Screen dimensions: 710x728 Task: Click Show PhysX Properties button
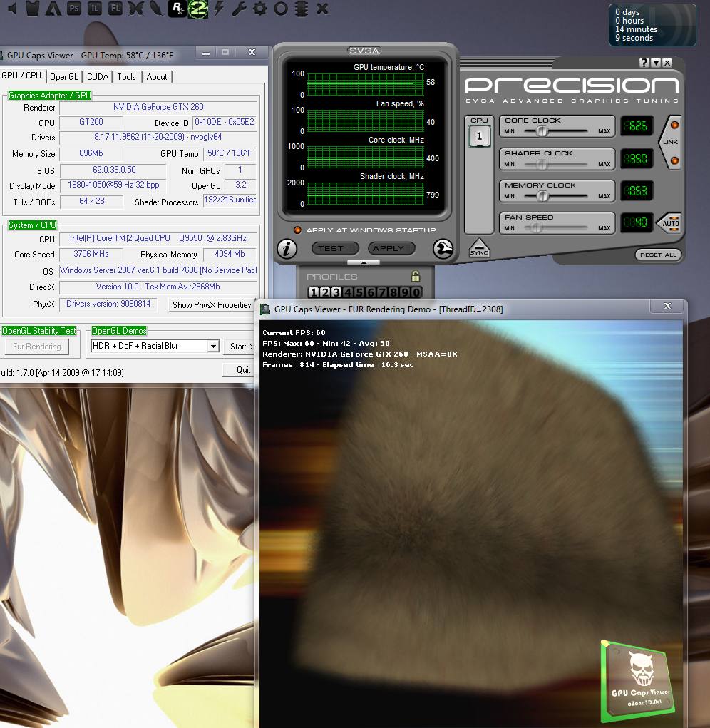pos(211,305)
